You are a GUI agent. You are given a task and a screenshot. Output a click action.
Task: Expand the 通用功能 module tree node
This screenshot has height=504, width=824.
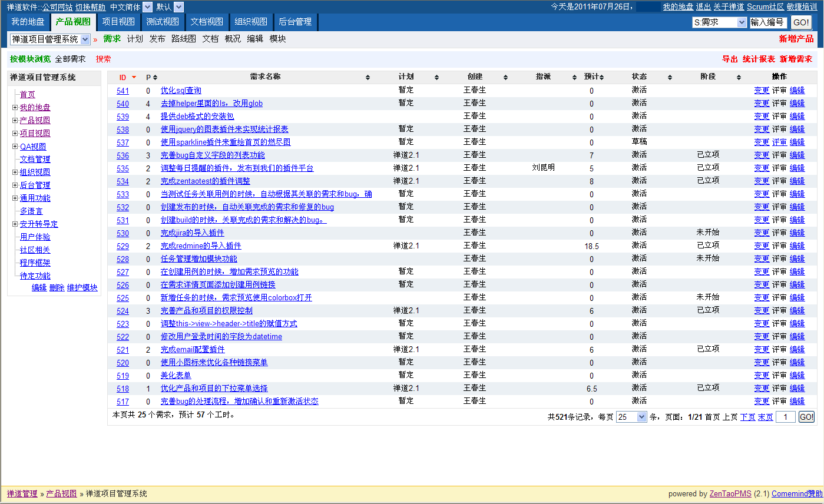pyautogui.click(x=15, y=198)
